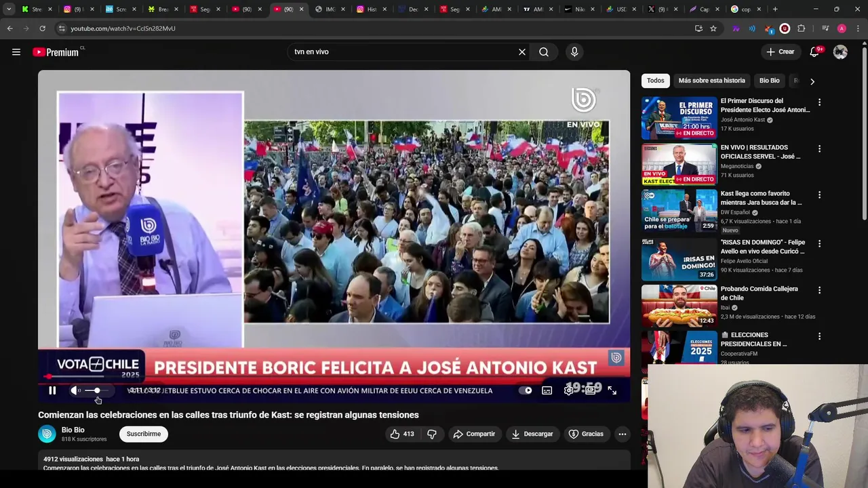Open YouTube notifications bell
The image size is (868, 488).
coord(815,52)
